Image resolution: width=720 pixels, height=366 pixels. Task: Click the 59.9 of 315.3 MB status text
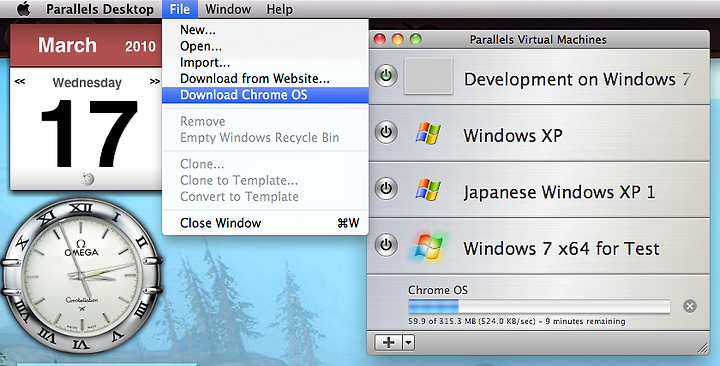[x=517, y=321]
